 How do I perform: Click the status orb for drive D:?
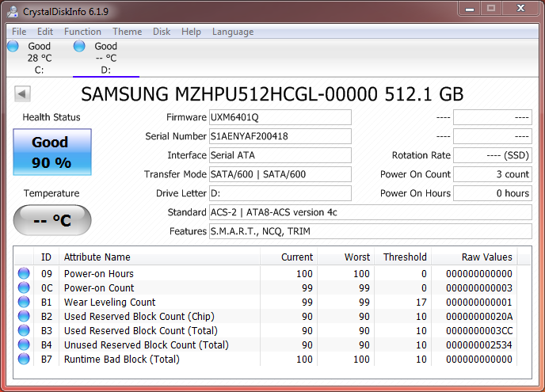point(79,46)
